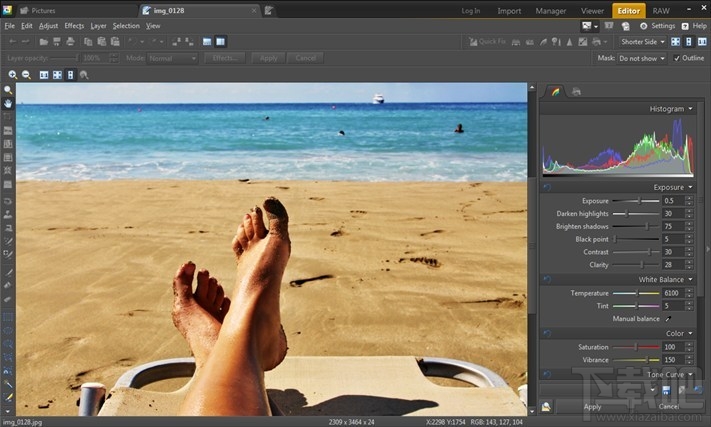Viewport: 711px width, 427px height.
Task: Click the print icon in toolbar
Action: [x=70, y=42]
